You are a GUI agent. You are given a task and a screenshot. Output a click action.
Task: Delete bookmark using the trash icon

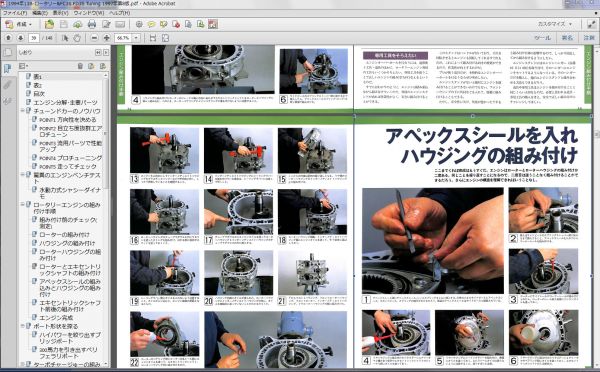coord(80,66)
